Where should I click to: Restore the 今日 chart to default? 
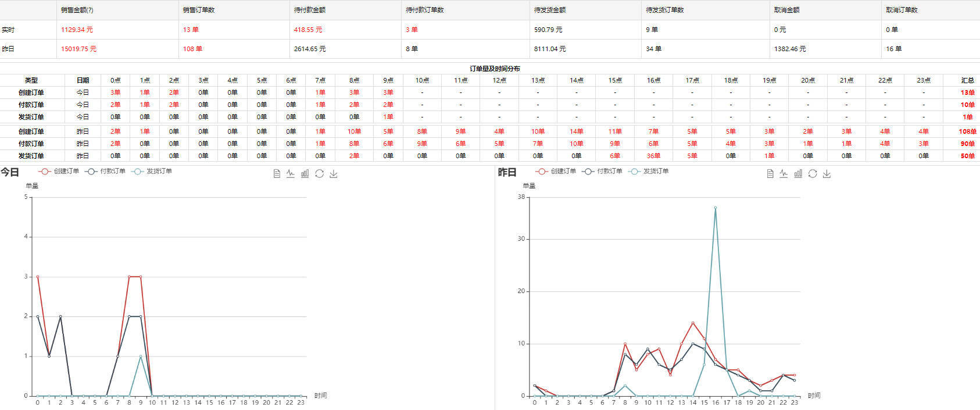(x=319, y=174)
